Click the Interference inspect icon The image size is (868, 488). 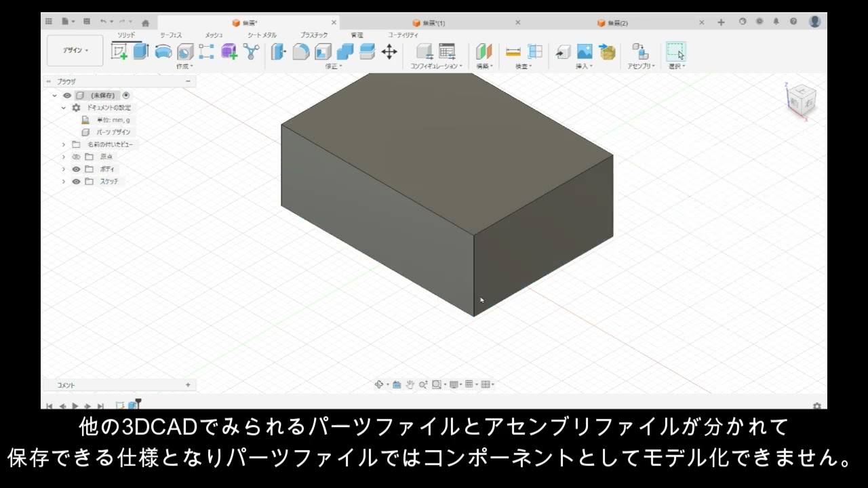(535, 52)
